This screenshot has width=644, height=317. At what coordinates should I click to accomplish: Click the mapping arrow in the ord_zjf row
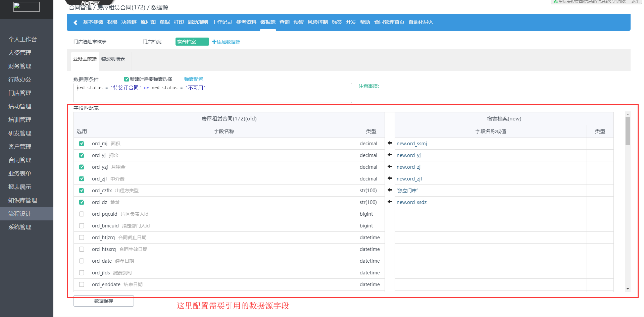(390, 178)
